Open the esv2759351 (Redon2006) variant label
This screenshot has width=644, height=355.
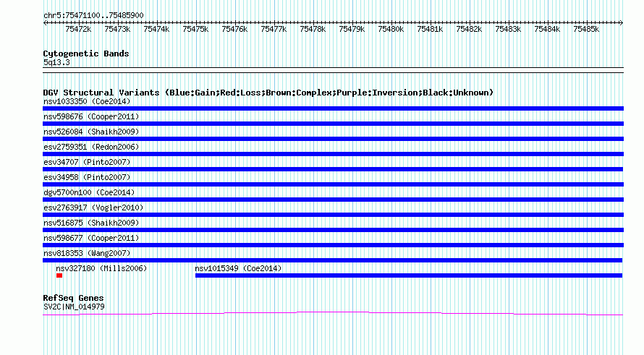(91, 147)
